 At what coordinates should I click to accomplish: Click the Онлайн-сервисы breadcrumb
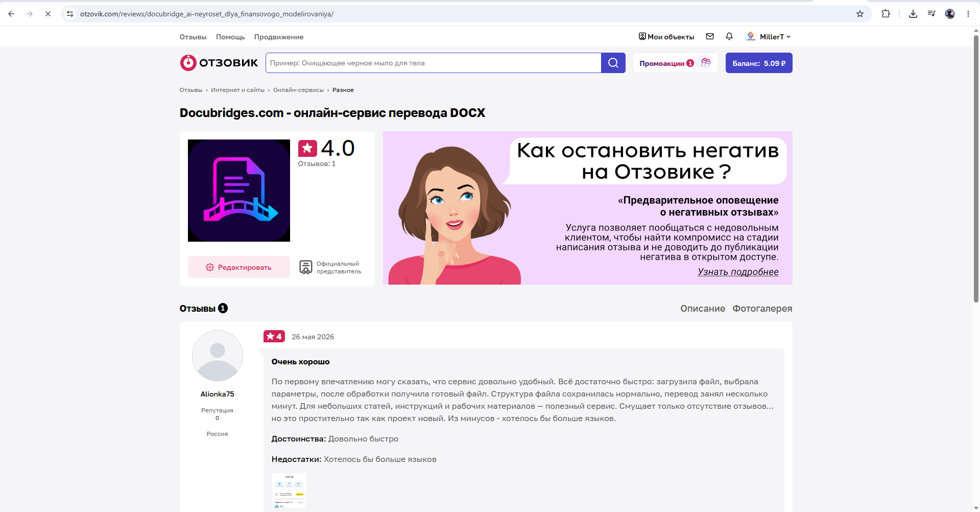(x=298, y=90)
